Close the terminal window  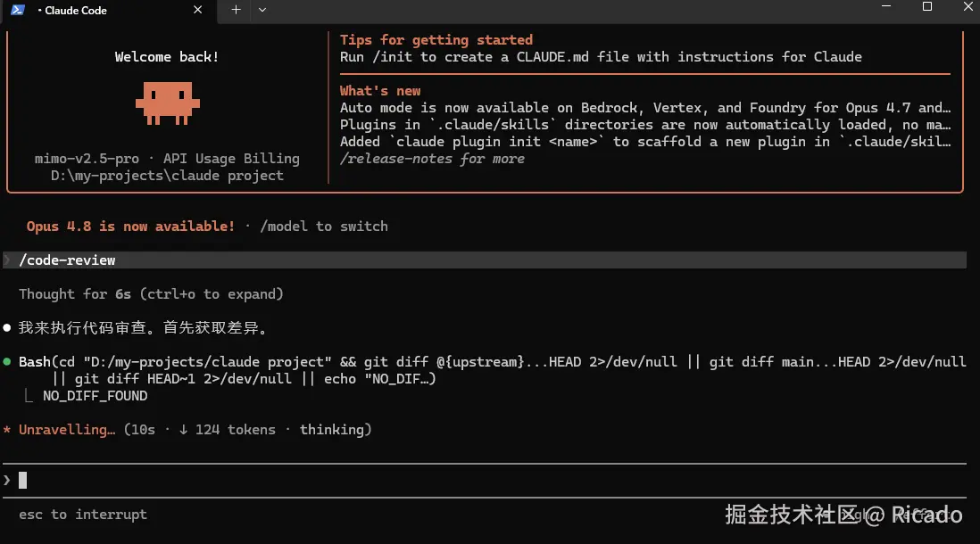point(968,6)
